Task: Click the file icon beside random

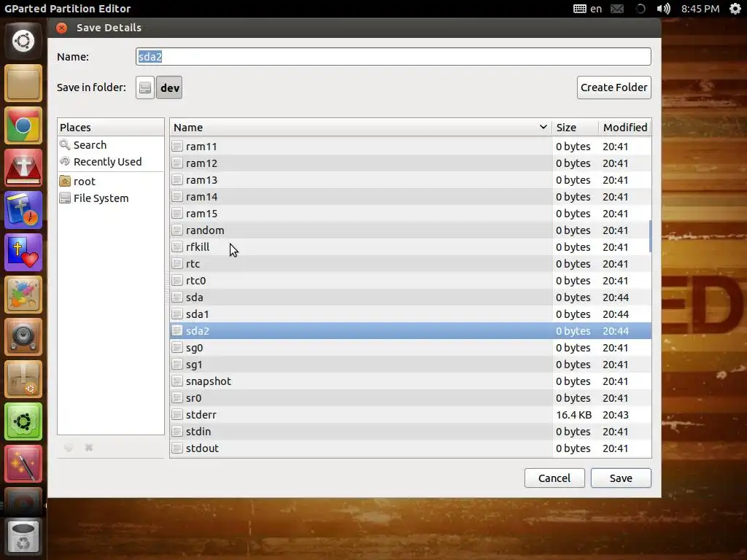Action: (x=177, y=230)
